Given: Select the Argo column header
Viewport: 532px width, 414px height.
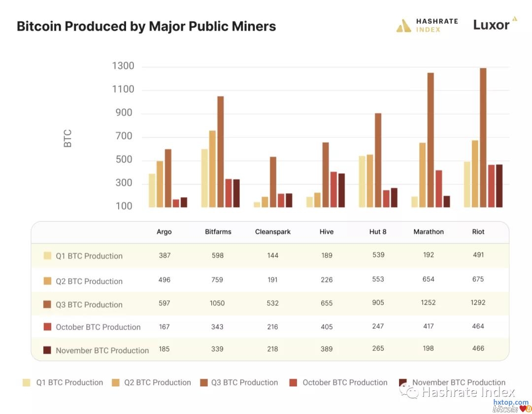Looking at the screenshot, I should click(164, 232).
